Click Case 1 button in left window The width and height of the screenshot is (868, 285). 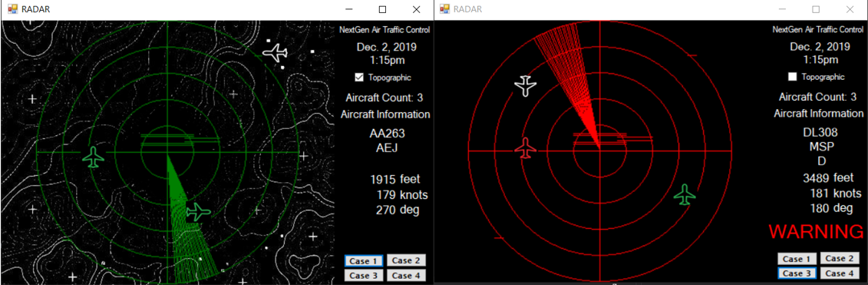tap(364, 261)
